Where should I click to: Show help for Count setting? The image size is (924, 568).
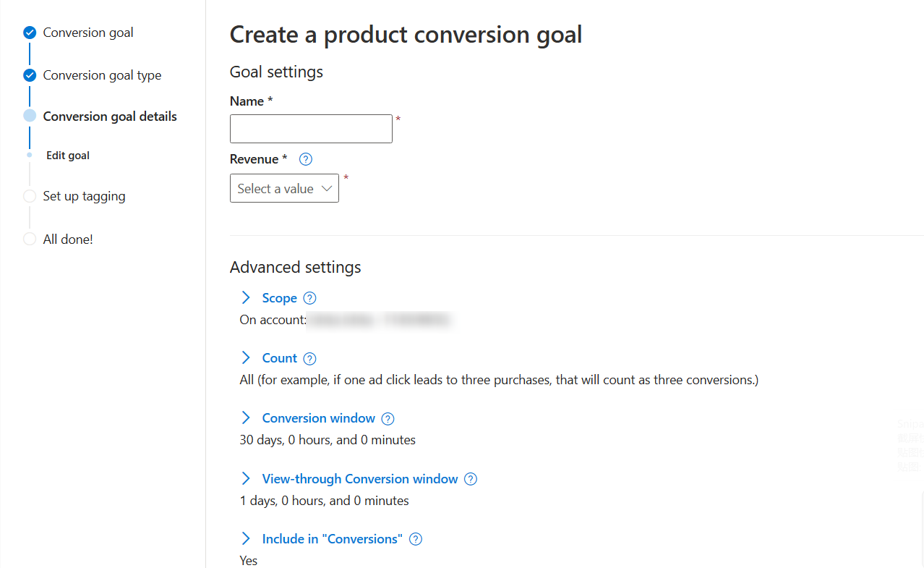point(309,358)
